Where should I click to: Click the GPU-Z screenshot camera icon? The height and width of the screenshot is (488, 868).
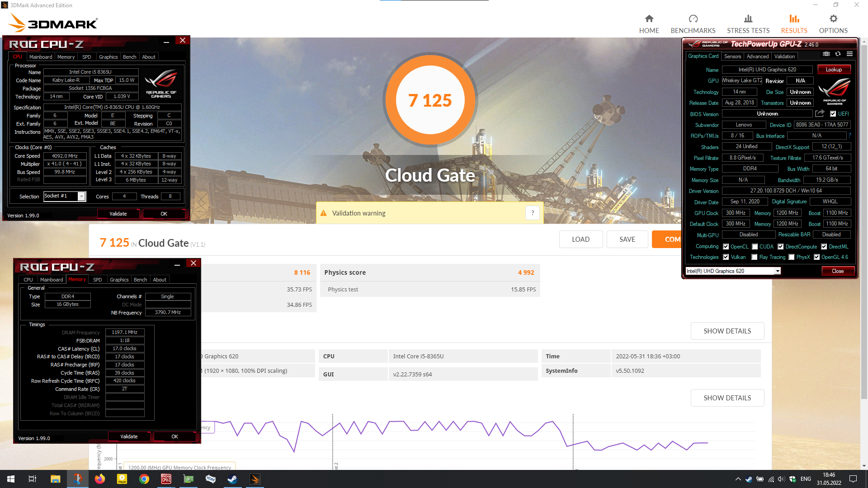(826, 54)
